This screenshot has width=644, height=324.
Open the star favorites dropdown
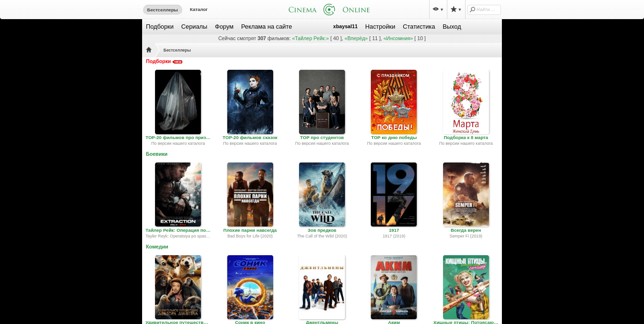[x=455, y=9]
